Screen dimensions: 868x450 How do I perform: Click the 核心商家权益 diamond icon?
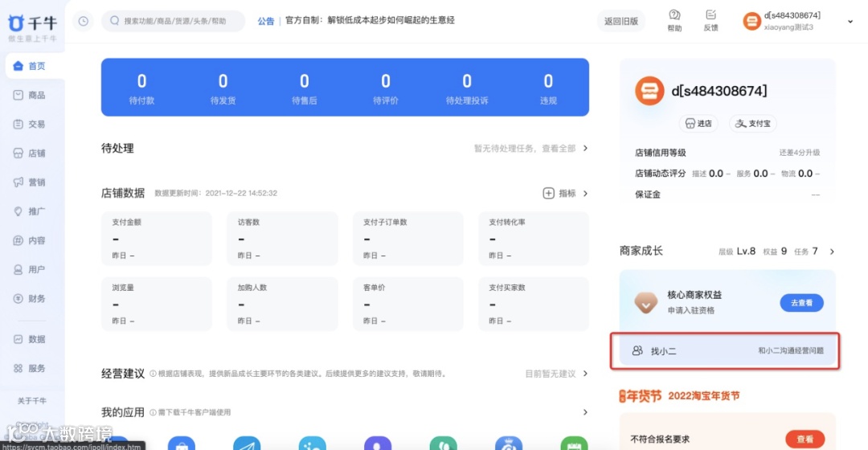click(x=646, y=302)
